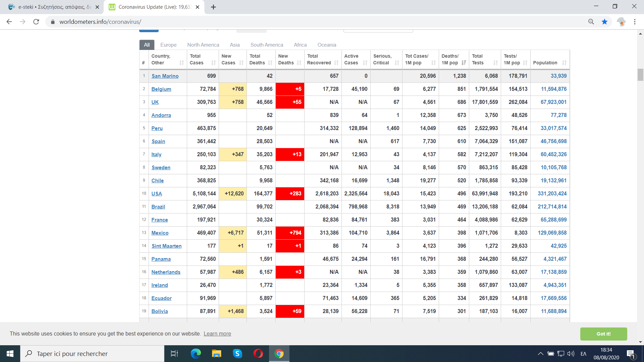This screenshot has width=644, height=362.
Task: Open Opera browser from taskbar
Action: click(258, 354)
